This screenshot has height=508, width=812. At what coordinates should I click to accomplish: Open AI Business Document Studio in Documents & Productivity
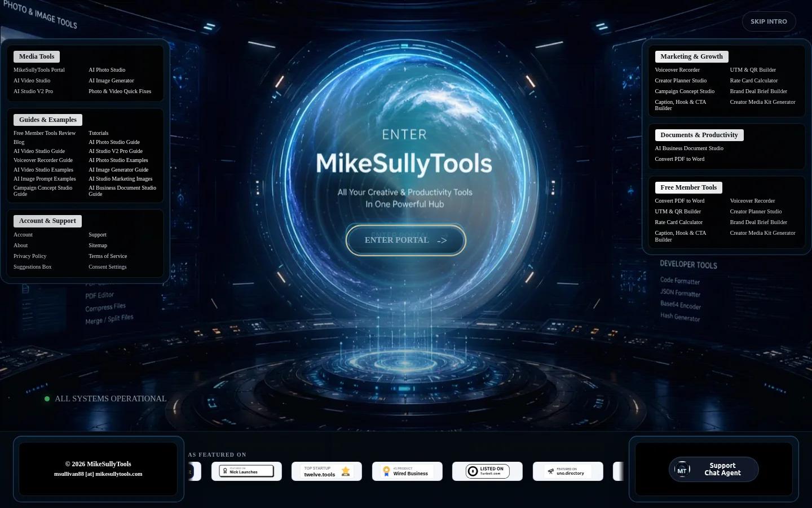click(689, 148)
